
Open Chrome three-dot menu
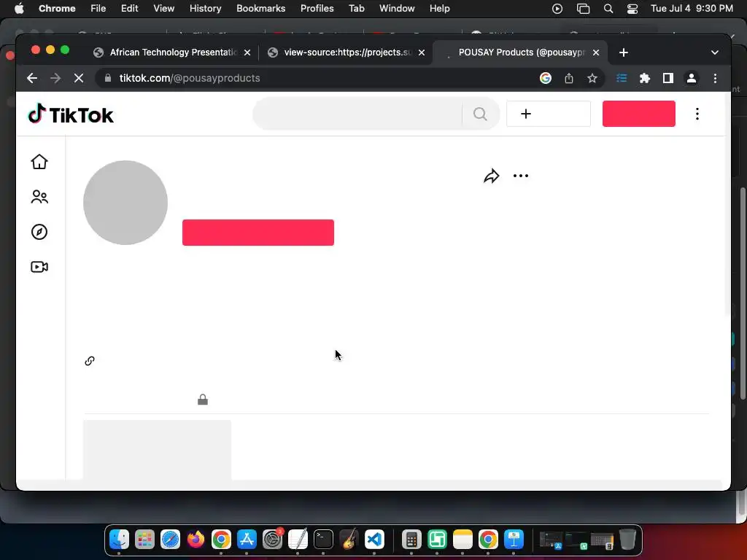coord(715,78)
